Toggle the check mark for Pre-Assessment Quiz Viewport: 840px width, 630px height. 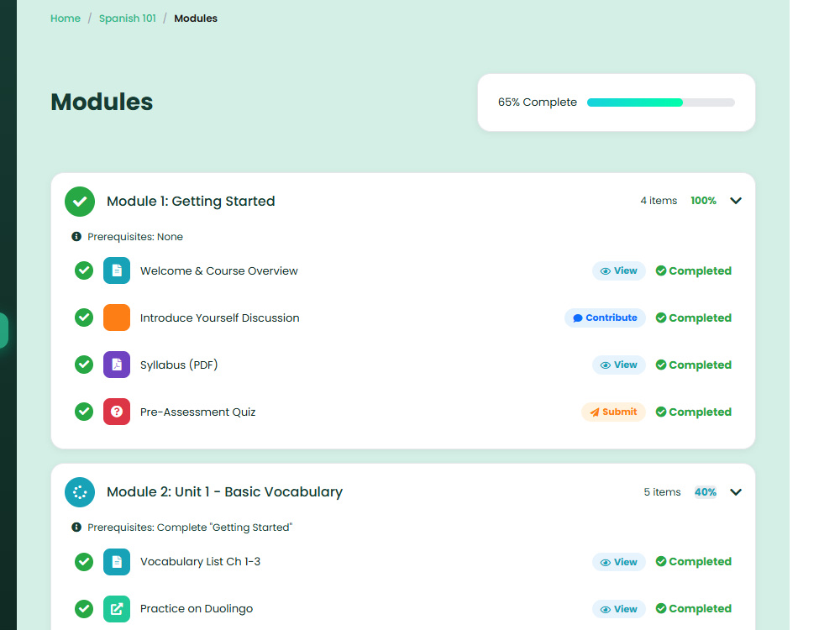click(x=83, y=412)
